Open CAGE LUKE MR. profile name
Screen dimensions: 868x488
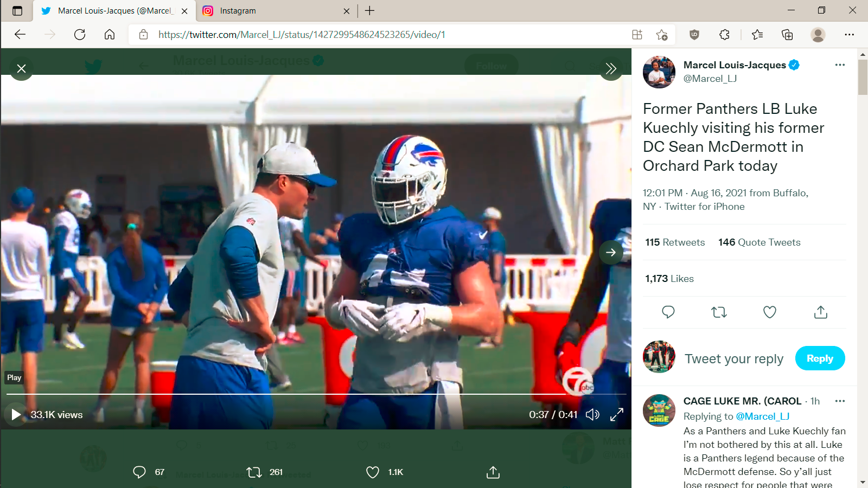pyautogui.click(x=742, y=401)
